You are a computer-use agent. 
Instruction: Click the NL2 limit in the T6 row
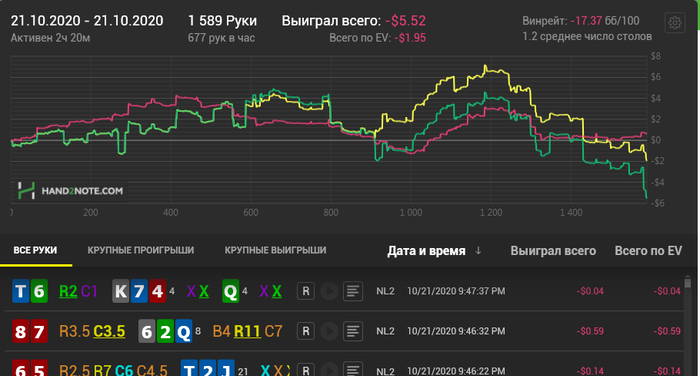tap(385, 291)
